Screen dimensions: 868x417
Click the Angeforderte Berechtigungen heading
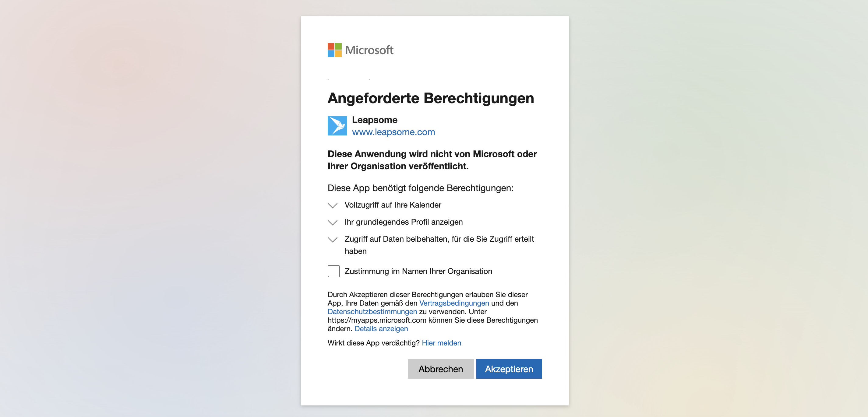click(430, 98)
